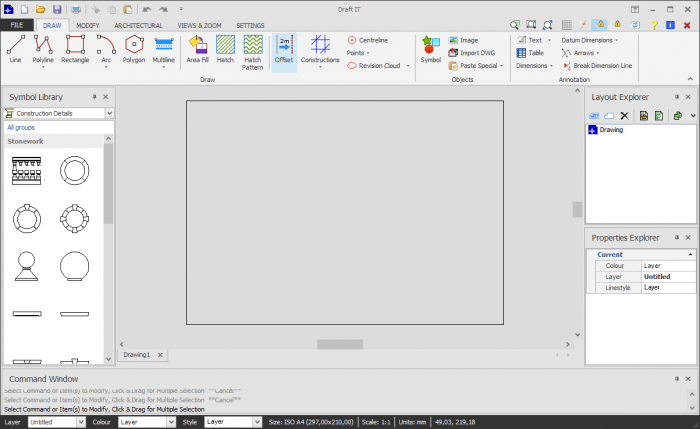Click the All groups link

point(20,128)
